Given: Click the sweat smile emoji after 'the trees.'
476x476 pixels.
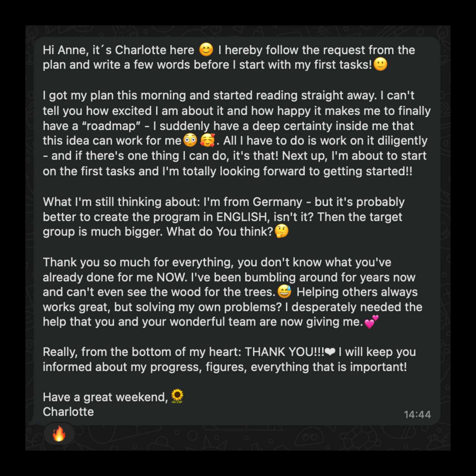Looking at the screenshot, I should tap(285, 292).
